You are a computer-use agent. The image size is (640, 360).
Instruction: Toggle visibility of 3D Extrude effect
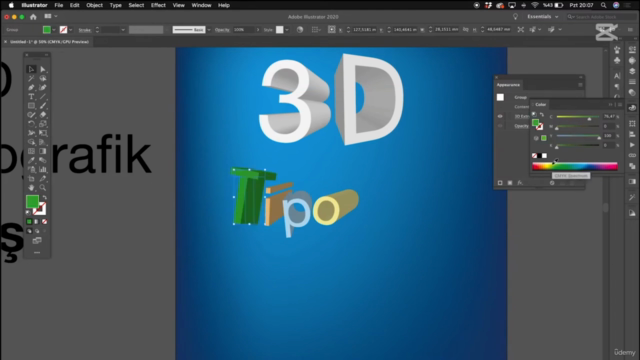pos(500,116)
